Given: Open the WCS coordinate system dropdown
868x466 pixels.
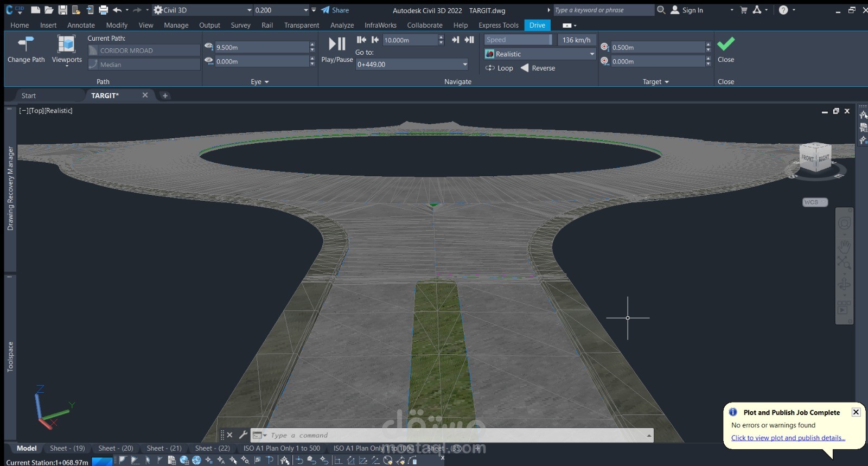Looking at the screenshot, I should click(815, 202).
